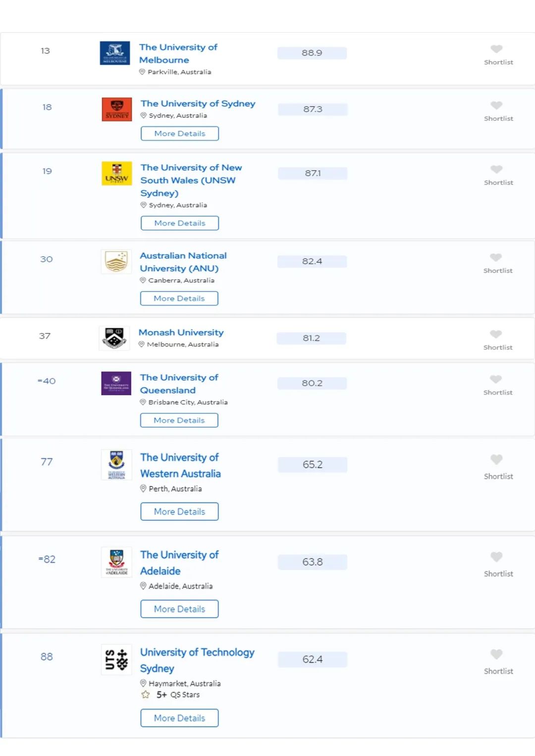Click the UNSW logo thumbnail
Screen dimensions: 535x756
point(116,173)
